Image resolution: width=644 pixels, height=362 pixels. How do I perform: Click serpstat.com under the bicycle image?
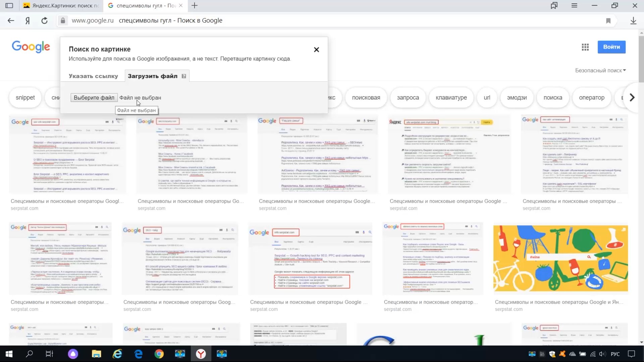coord(508,309)
